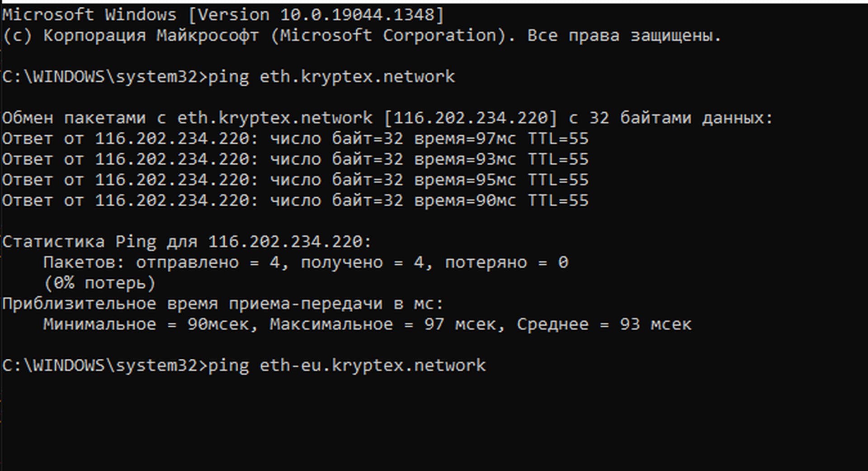868x471 pixels.
Task: Click the reply time value время=95мс
Action: coord(465,180)
